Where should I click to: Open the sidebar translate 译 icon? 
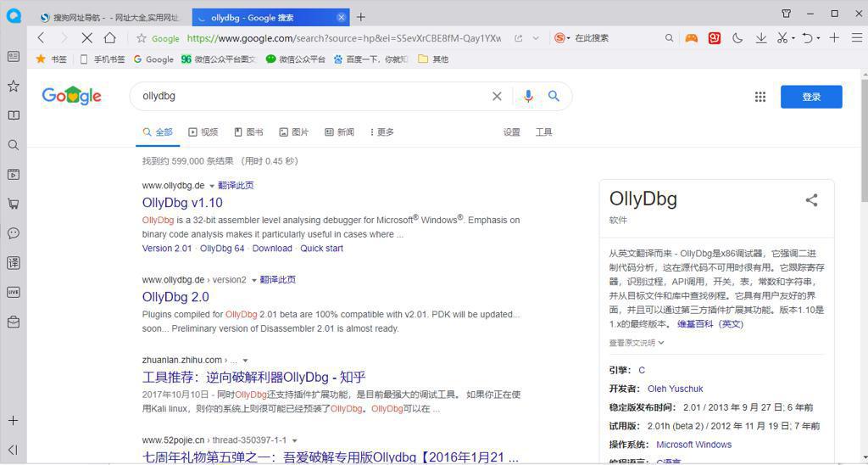(x=14, y=263)
